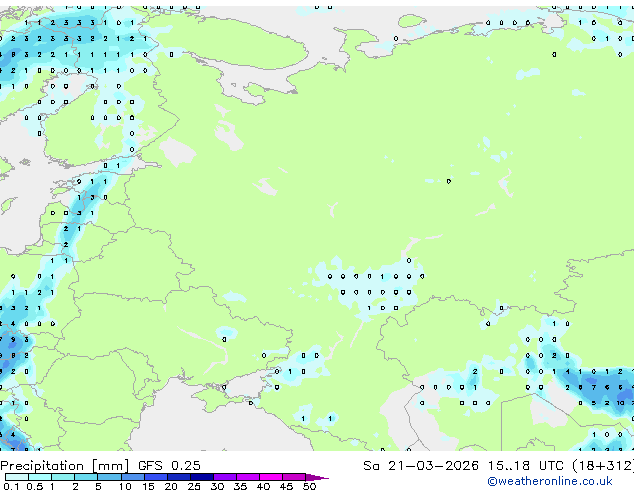Select the 0.1–0.5 mm legend swatch
Image resolution: width=634 pixels, height=490 pixels.
(17, 477)
